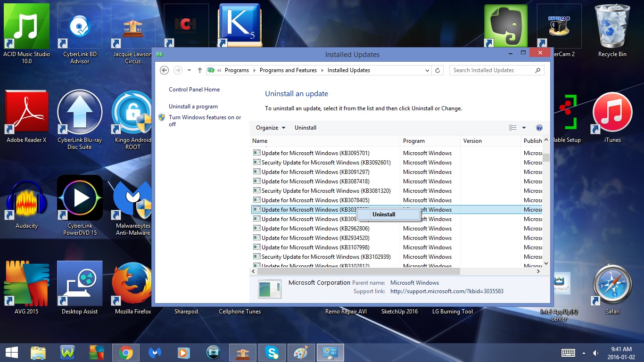The width and height of the screenshot is (644, 362).
Task: Open Paint palette icon in taskbar
Action: click(301, 353)
